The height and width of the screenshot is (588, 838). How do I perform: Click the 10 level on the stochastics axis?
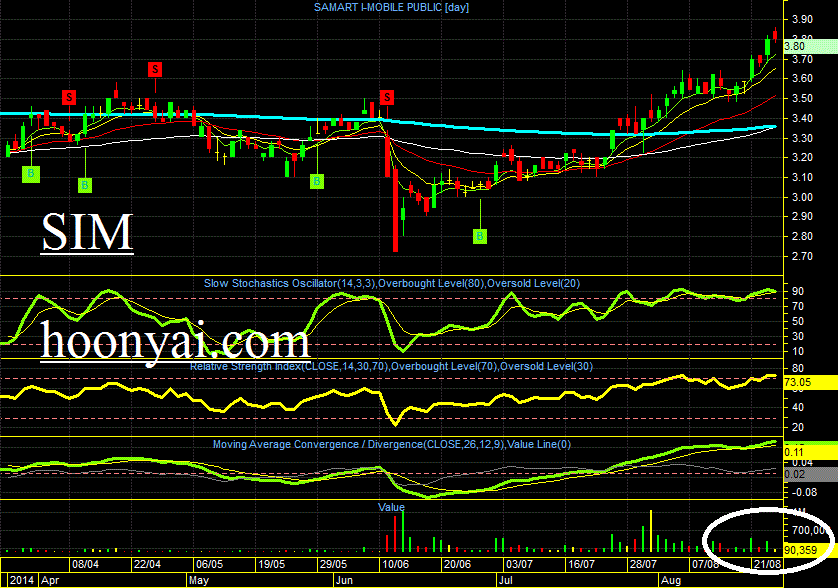798,351
